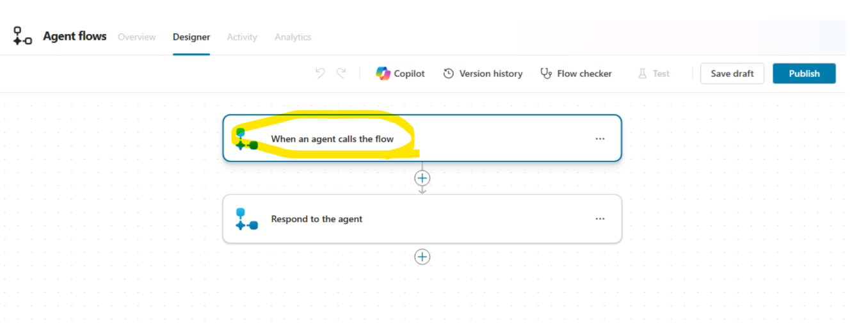Click the redo arrow icon
This screenshot has height=331, width=868.
coord(341,74)
